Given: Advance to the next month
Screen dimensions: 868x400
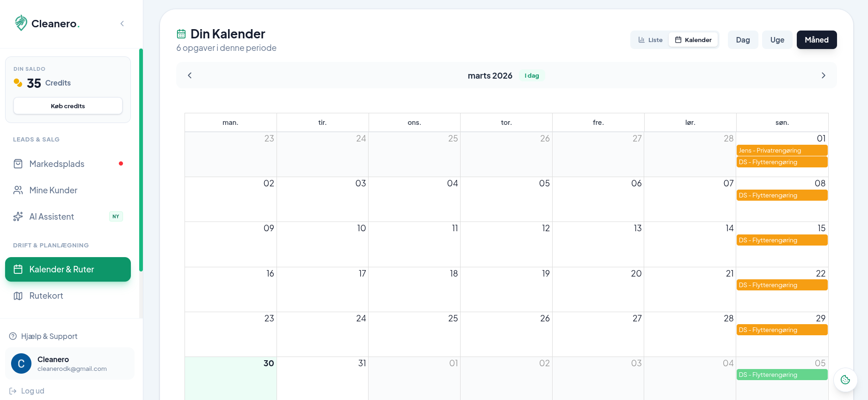Looking at the screenshot, I should [x=823, y=75].
